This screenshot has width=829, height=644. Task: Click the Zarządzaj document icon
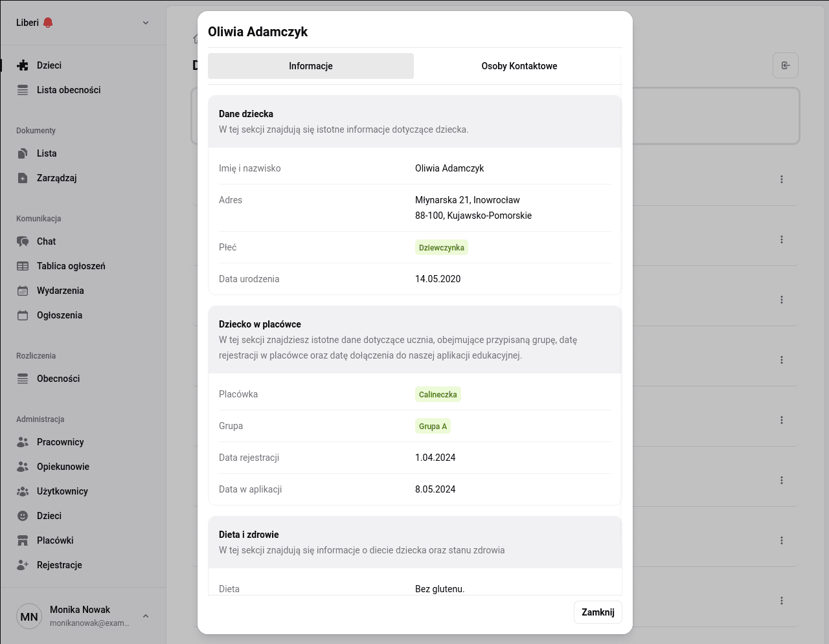[23, 178]
